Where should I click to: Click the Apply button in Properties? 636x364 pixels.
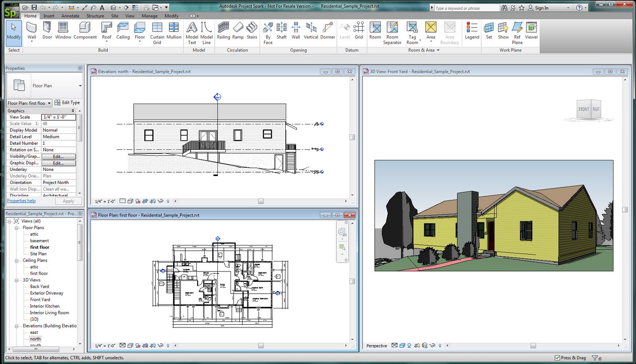pyautogui.click(x=68, y=201)
